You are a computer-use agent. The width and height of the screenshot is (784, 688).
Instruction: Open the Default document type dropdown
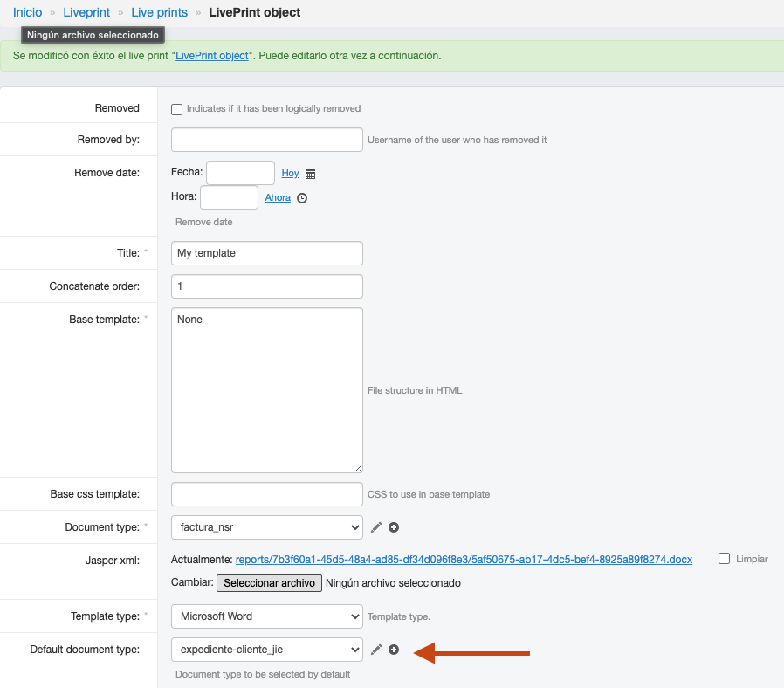(267, 649)
